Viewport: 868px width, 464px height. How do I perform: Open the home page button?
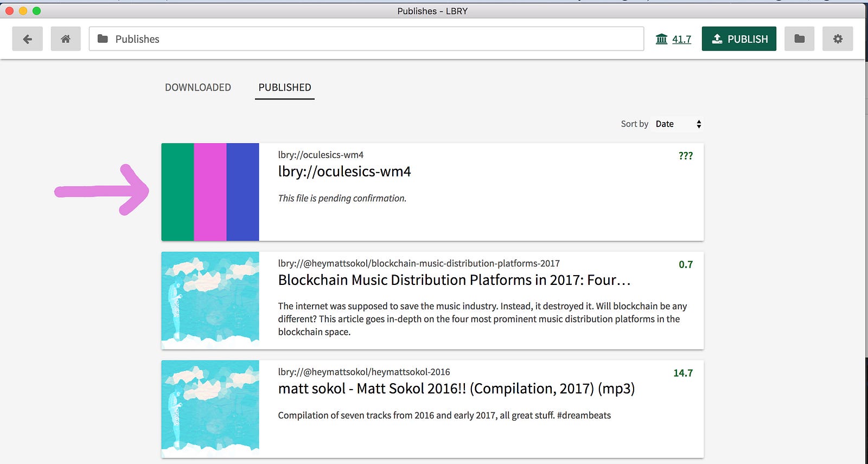66,39
